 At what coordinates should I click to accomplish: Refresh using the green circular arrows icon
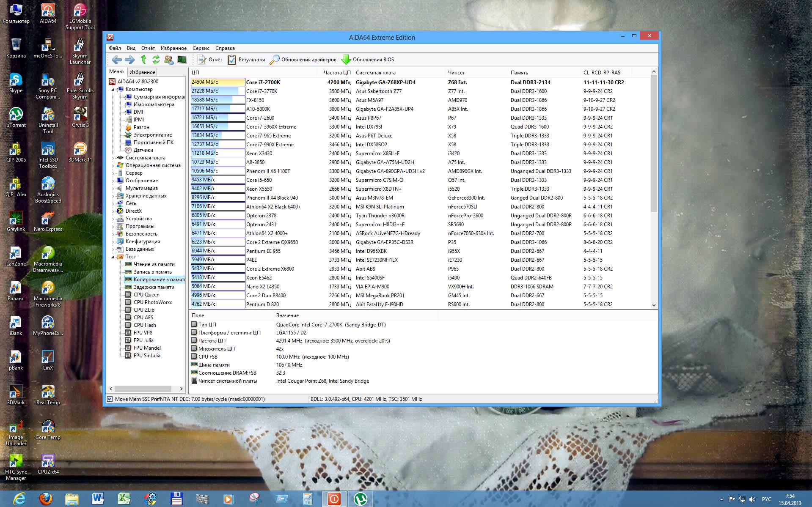tap(156, 60)
